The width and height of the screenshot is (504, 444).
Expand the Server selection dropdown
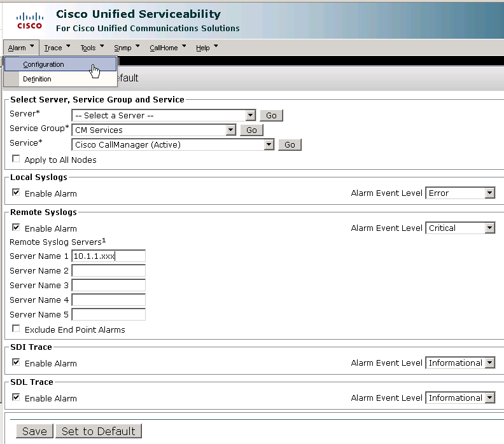tap(164, 115)
